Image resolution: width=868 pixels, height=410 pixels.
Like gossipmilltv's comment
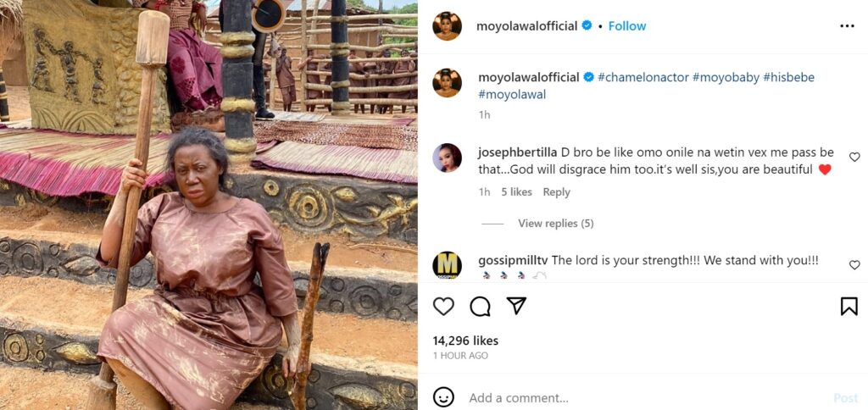click(854, 265)
